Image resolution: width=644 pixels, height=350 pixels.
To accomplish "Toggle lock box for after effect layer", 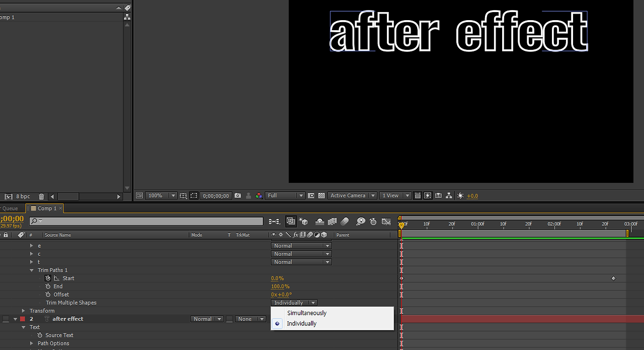I will pos(6,319).
